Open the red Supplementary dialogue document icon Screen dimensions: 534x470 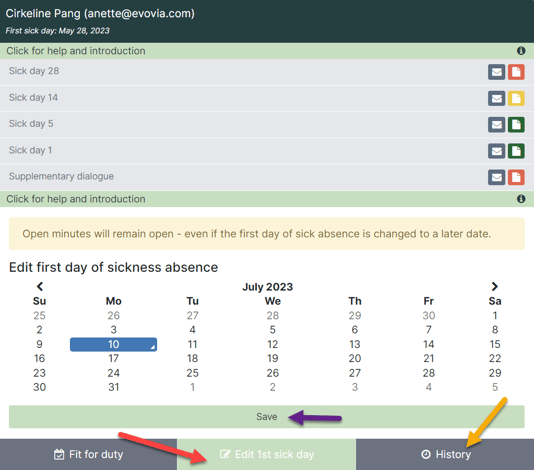pyautogui.click(x=516, y=177)
